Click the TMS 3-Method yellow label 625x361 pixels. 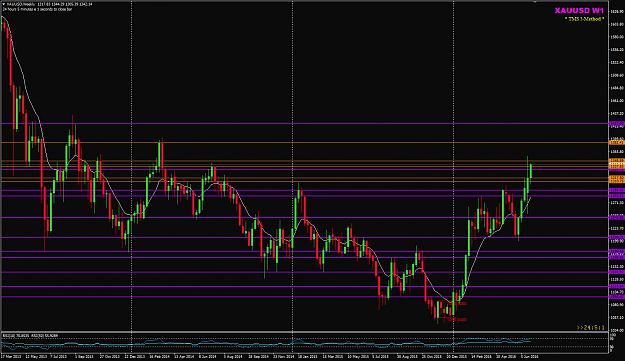584,19
